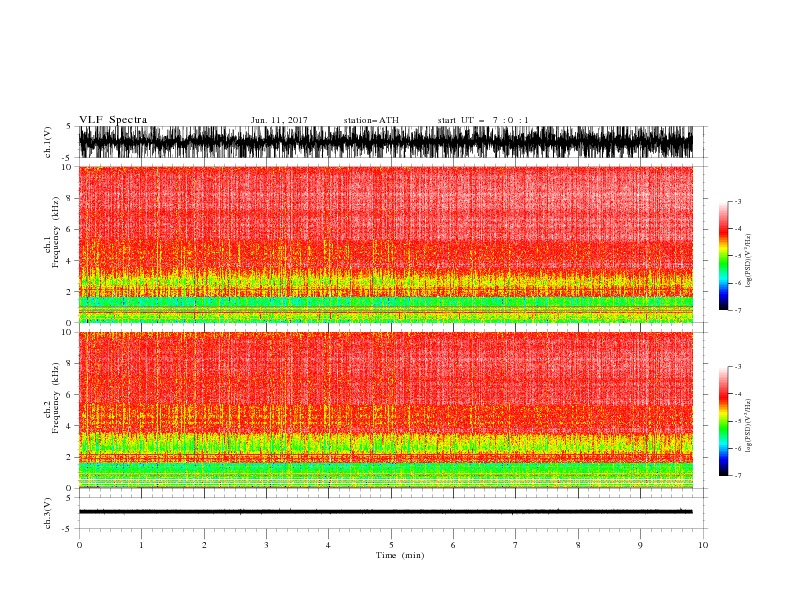Click time axis tick label "9"
Viewport: 792px width, 612px height.
640,545
